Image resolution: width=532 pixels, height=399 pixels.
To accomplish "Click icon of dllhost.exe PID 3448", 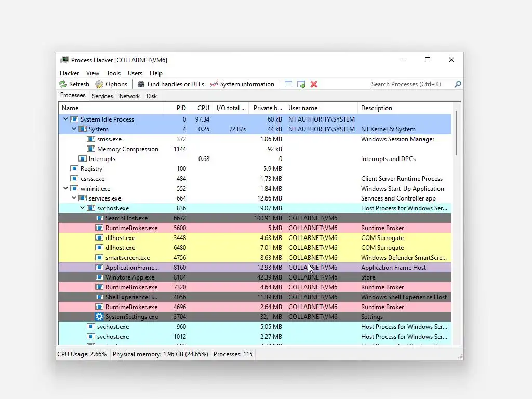I will coord(99,238).
